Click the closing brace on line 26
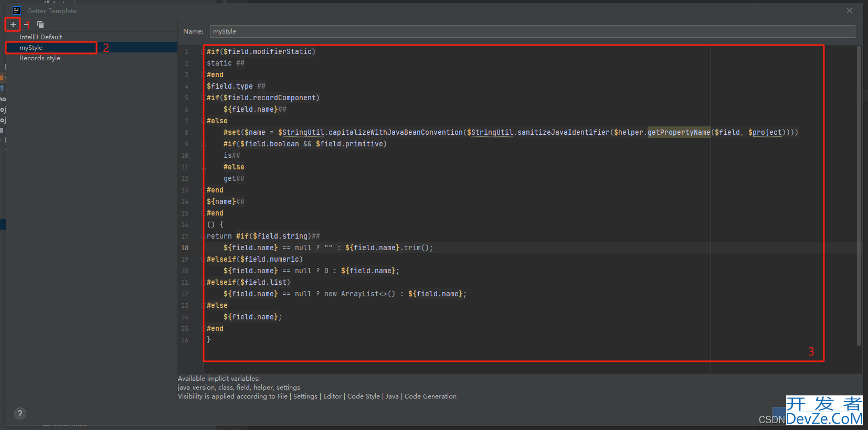Image resolution: width=868 pixels, height=430 pixels. [x=209, y=340]
